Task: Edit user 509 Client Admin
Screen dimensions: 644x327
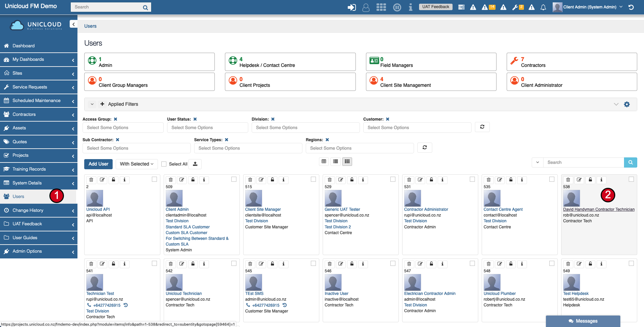Action: (182, 180)
